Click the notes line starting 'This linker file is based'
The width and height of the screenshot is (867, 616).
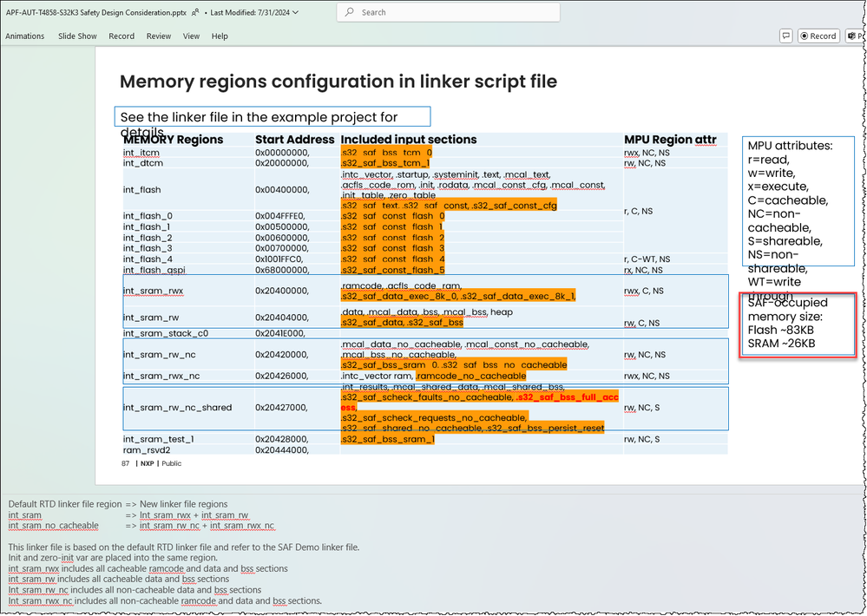[184, 547]
